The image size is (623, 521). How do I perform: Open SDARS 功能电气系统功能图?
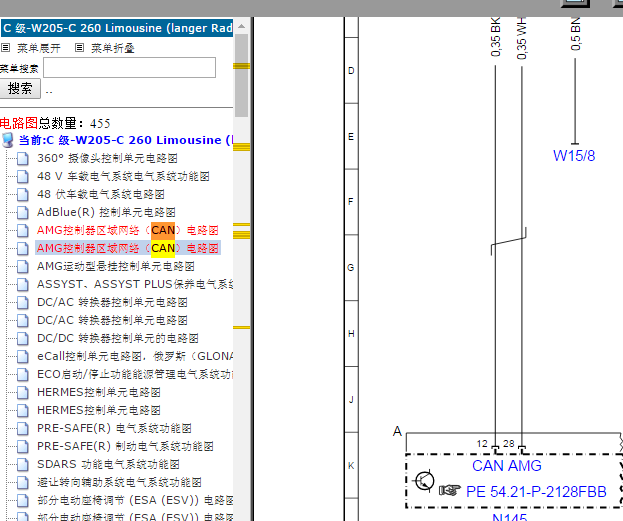pyautogui.click(x=108, y=464)
